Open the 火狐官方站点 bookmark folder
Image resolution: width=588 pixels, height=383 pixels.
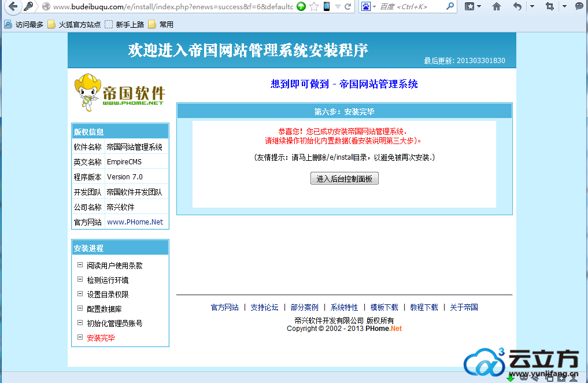click(x=74, y=24)
